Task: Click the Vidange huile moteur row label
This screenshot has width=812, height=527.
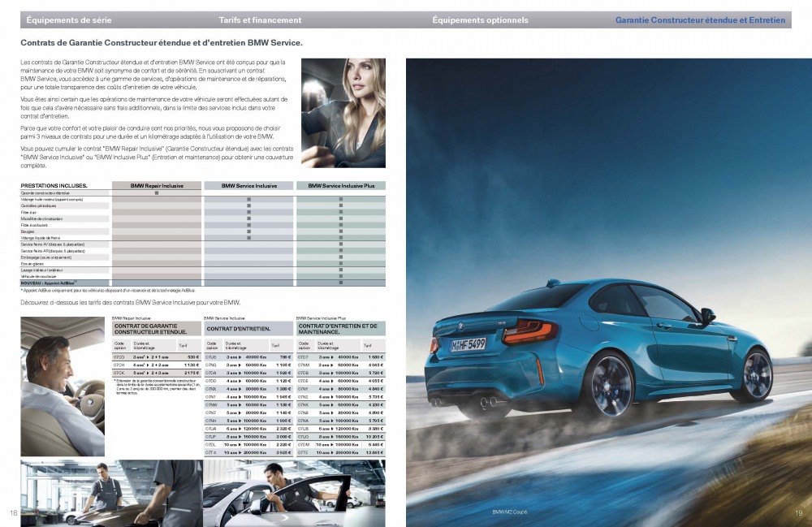Action: [52, 199]
